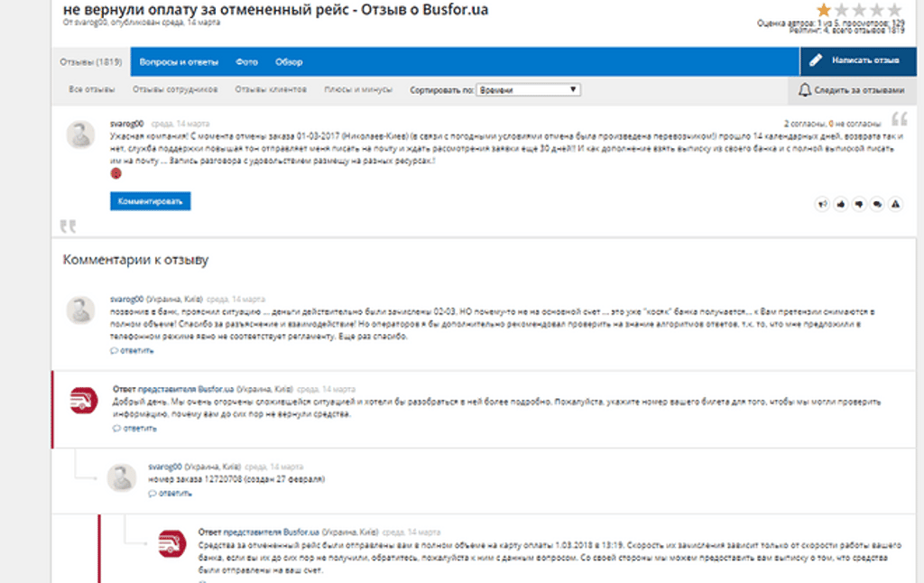Click the speech bubbles comment icon
924x583 pixels.
pos(877,204)
